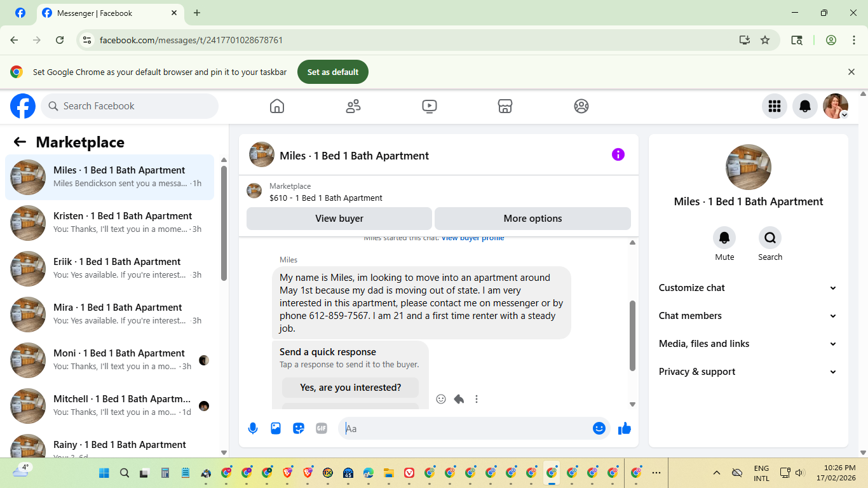Viewport: 868px width, 488px height.
Task: Open the weather widget showing 4°
Action: (20, 471)
